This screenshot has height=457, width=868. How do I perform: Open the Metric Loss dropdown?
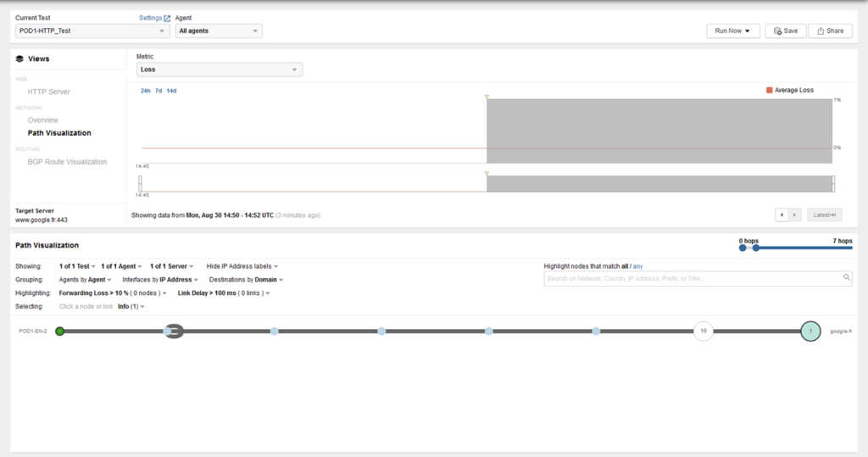point(219,70)
